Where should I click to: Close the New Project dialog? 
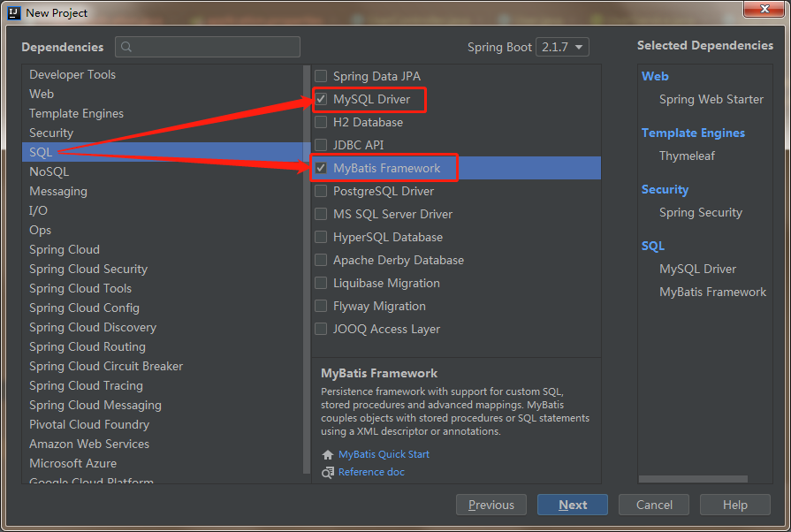tap(764, 9)
